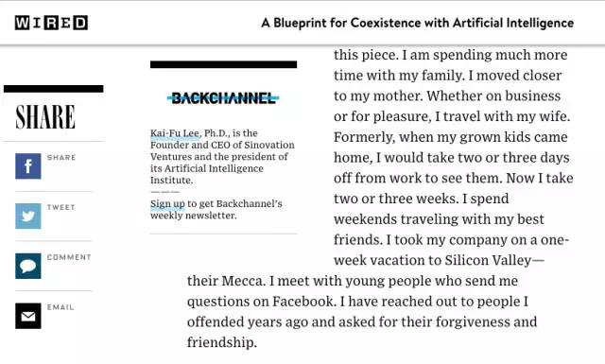Open comments via speech bubble icon
The height and width of the screenshot is (364, 605).
point(28,266)
